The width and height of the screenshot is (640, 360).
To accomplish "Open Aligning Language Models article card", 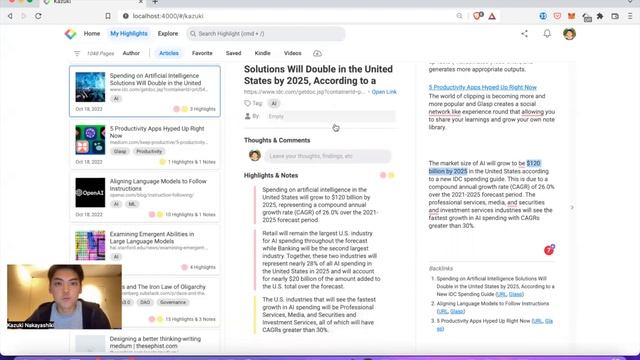I will click(x=145, y=197).
